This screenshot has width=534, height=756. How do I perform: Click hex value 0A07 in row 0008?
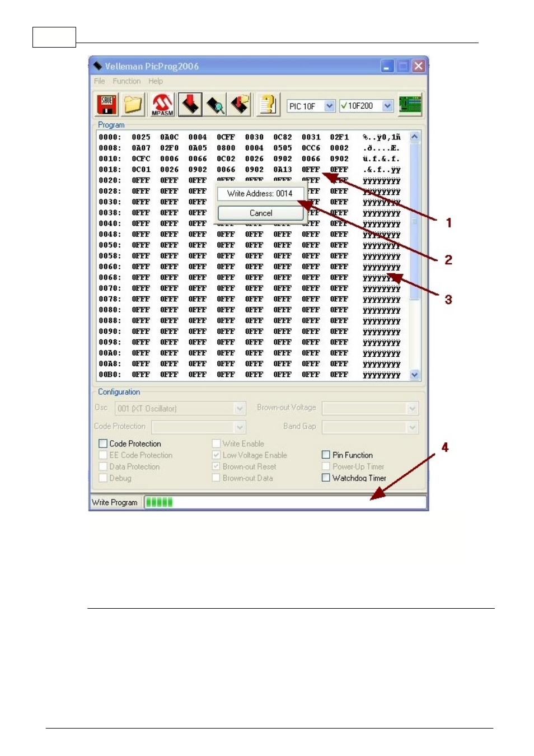tap(141, 148)
